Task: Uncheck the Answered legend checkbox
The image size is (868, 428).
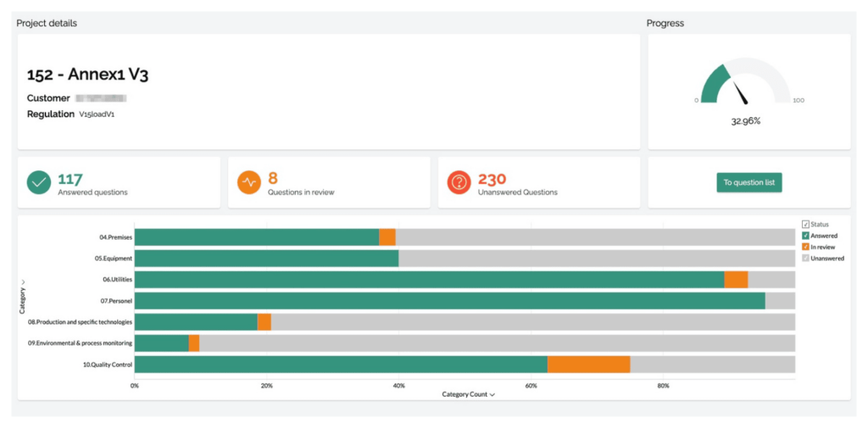Action: point(805,236)
